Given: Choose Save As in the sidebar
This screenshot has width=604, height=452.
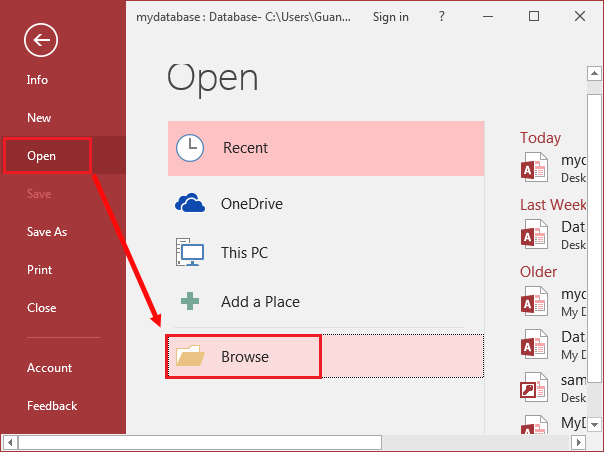Looking at the screenshot, I should point(47,232).
